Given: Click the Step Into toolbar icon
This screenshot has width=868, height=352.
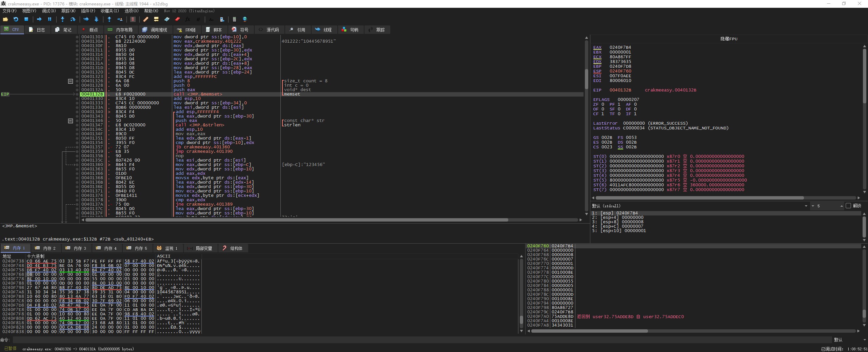Looking at the screenshot, I should click(62, 19).
